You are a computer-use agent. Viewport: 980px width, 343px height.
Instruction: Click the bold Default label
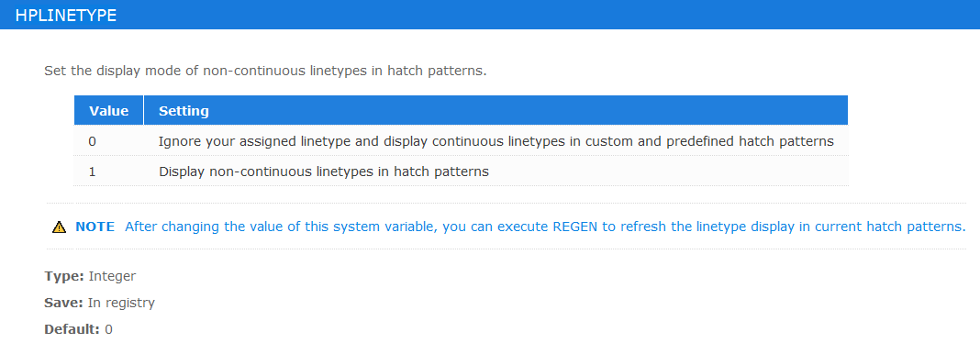[72, 329]
